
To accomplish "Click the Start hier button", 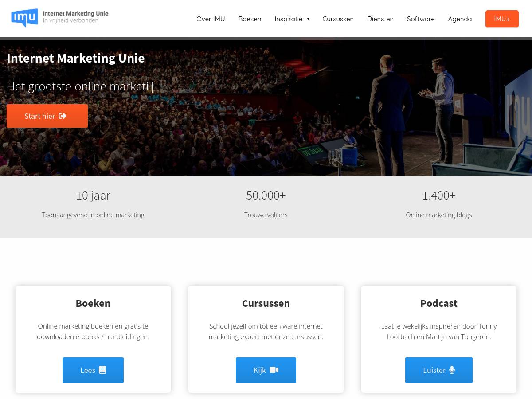I will pyautogui.click(x=47, y=116).
